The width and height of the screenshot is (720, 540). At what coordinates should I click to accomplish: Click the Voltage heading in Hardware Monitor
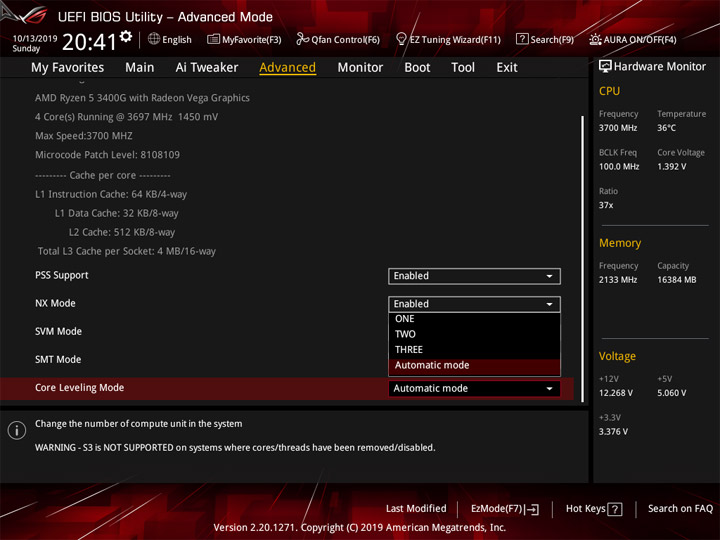(617, 356)
